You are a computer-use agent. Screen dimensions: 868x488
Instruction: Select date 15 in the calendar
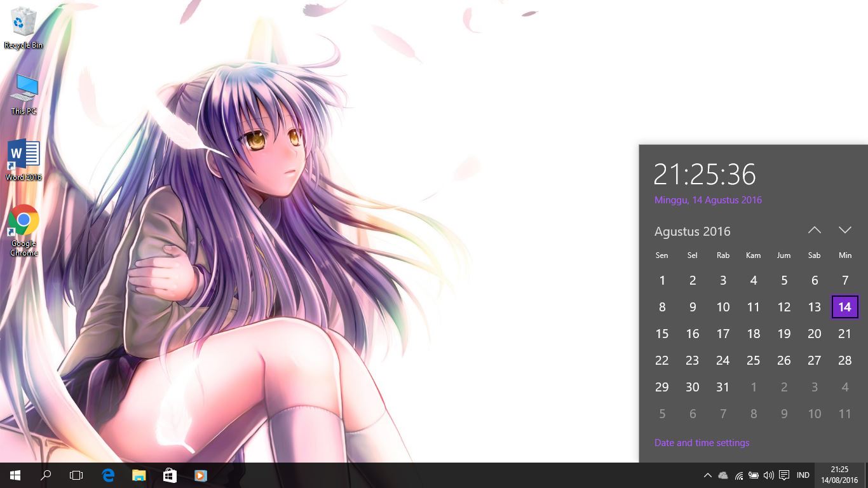(x=662, y=334)
